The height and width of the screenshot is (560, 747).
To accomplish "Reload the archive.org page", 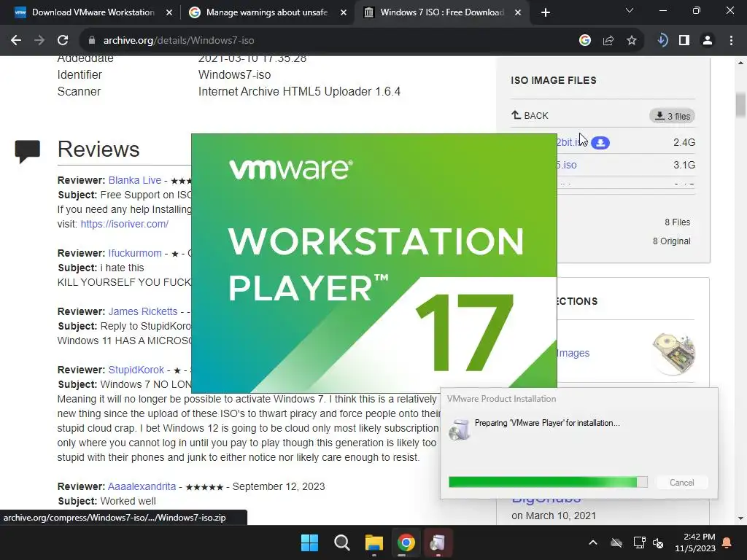I will pyautogui.click(x=63, y=41).
